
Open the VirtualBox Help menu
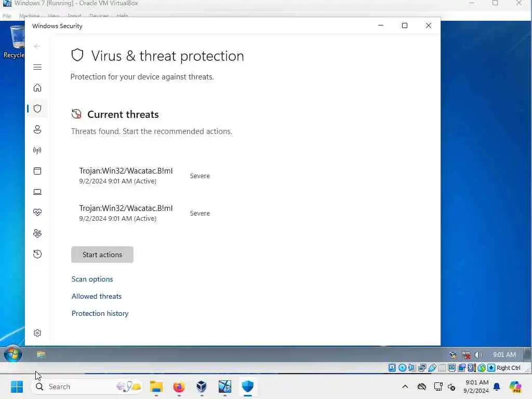(x=123, y=16)
